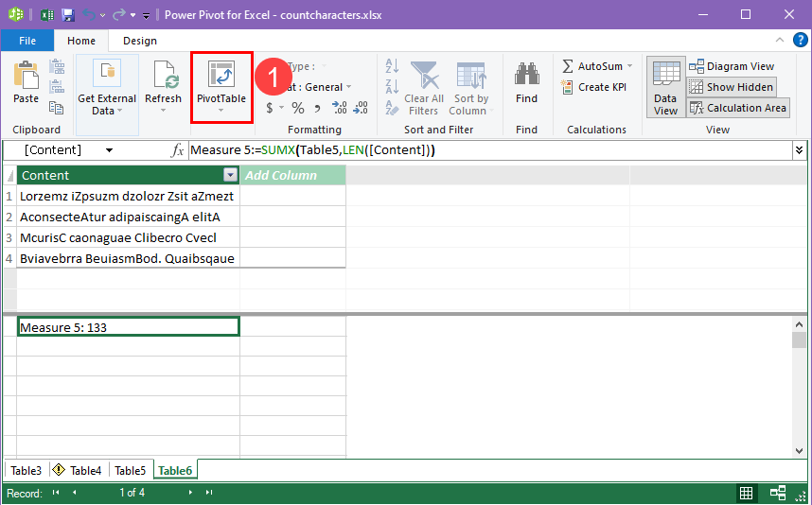Click the PivotTable icon
This screenshot has height=505, width=812.
tap(221, 74)
